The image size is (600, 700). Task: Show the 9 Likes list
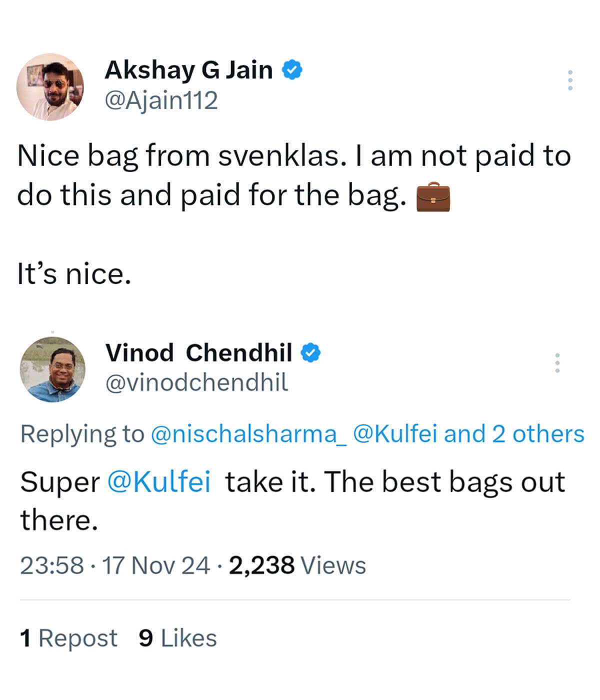pos(177,638)
